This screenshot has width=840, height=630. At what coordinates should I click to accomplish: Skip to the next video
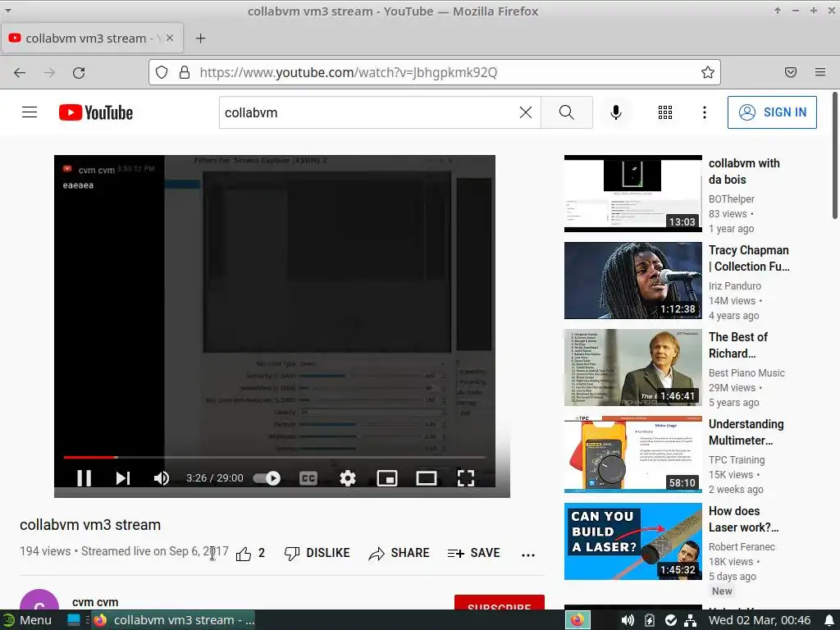point(123,478)
